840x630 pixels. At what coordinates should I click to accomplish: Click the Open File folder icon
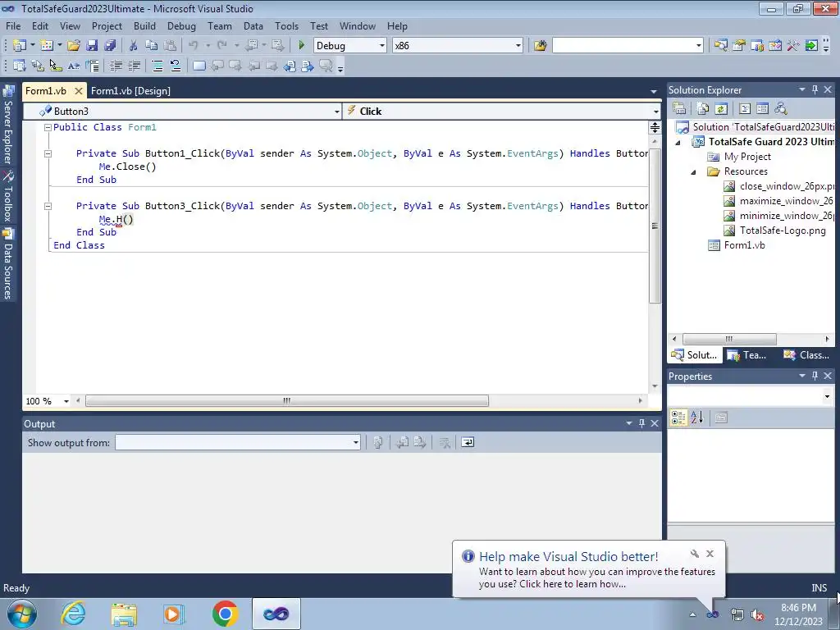coord(74,46)
